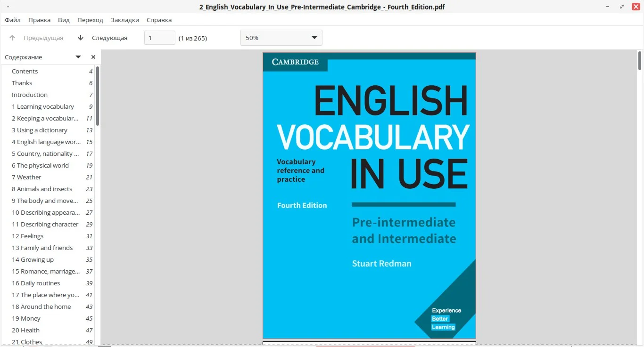Open the Переход menu
Image resolution: width=644 pixels, height=347 pixels.
click(90, 20)
